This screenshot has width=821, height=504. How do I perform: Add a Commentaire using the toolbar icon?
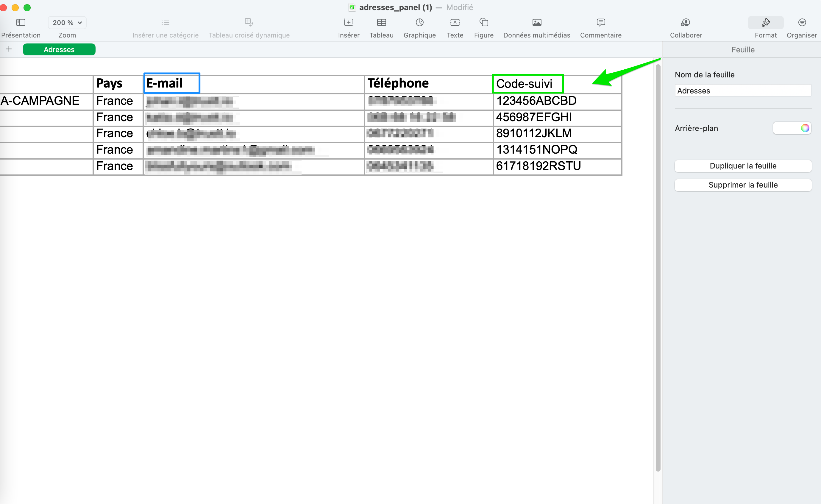[x=601, y=23]
